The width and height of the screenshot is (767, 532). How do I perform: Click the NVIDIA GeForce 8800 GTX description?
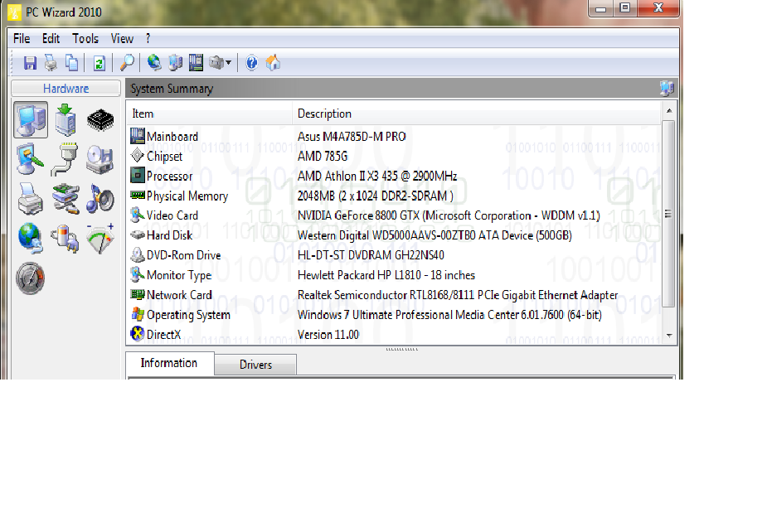click(449, 215)
